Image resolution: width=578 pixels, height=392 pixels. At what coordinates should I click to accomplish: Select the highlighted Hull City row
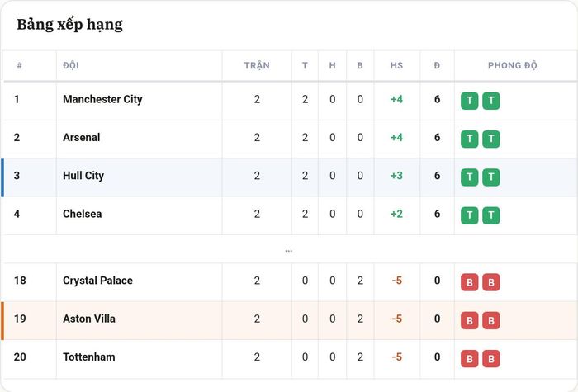click(x=289, y=177)
